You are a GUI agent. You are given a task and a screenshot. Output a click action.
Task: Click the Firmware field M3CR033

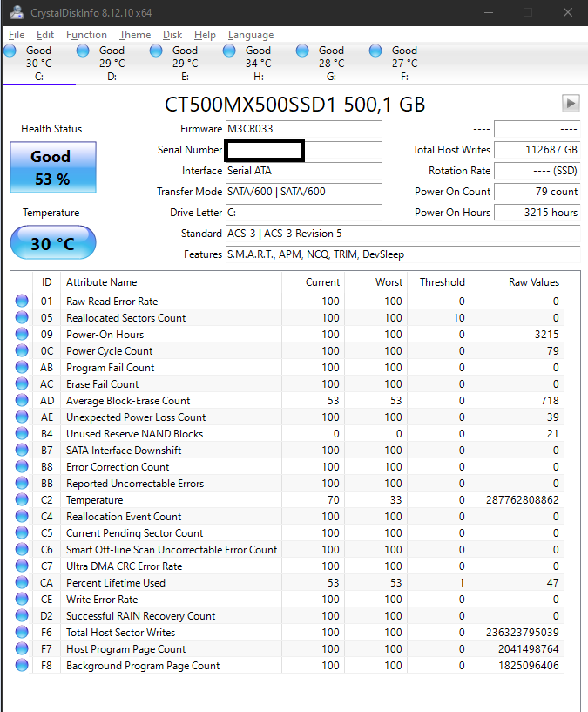point(303,129)
